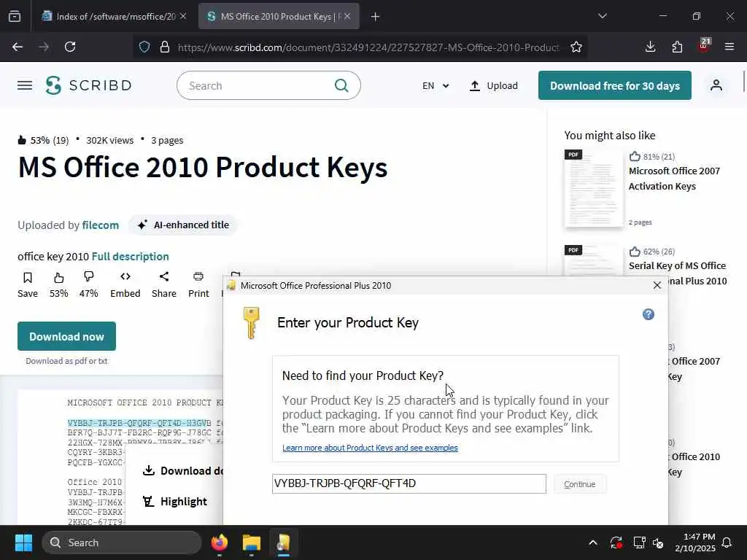Click the product key input field
The height and width of the screenshot is (560, 747).
point(409,484)
